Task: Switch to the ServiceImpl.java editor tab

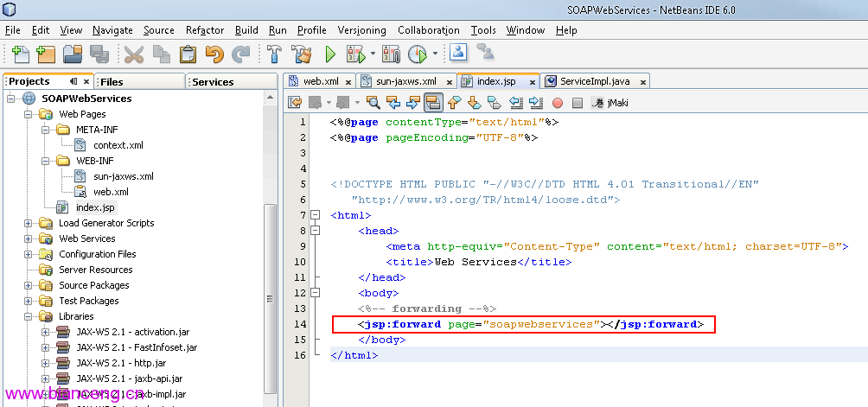Action: (x=595, y=81)
